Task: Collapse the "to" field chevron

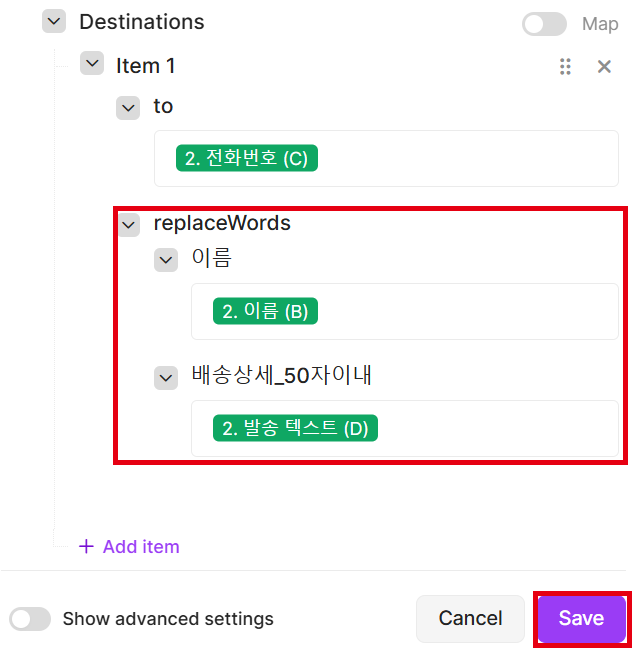Action: pos(128,108)
